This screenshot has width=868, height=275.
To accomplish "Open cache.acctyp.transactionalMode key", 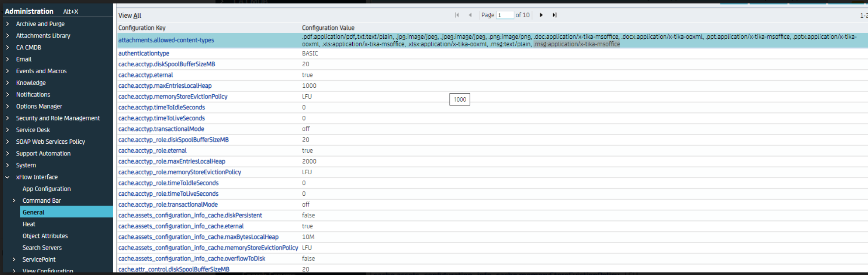I will (161, 129).
